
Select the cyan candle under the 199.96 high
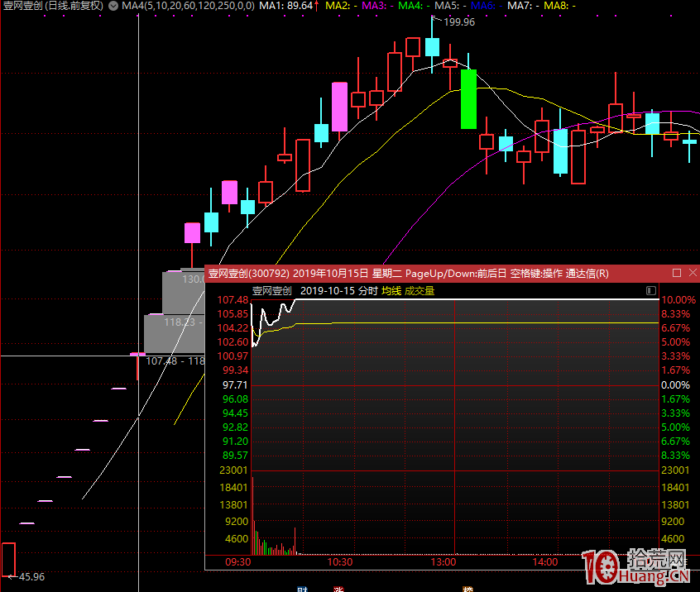(x=432, y=47)
